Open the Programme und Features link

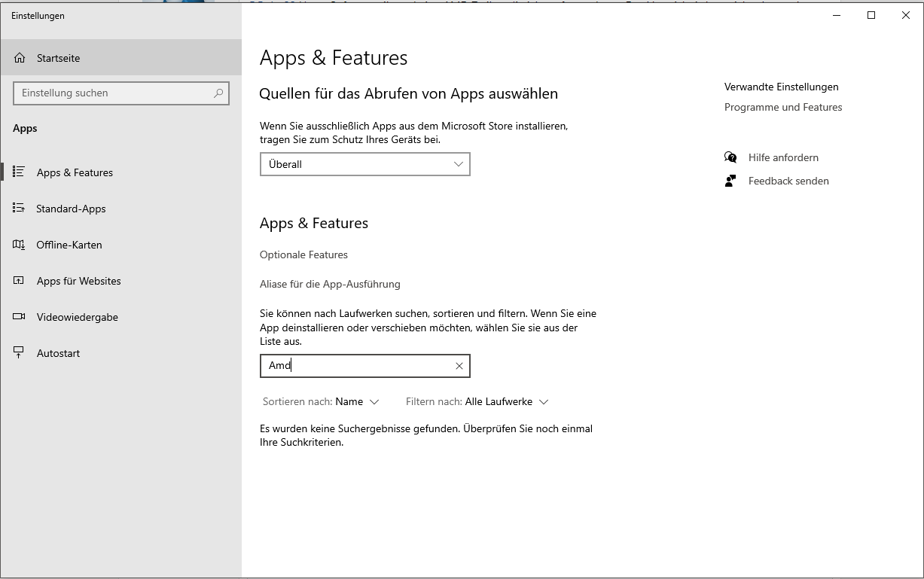coord(783,108)
